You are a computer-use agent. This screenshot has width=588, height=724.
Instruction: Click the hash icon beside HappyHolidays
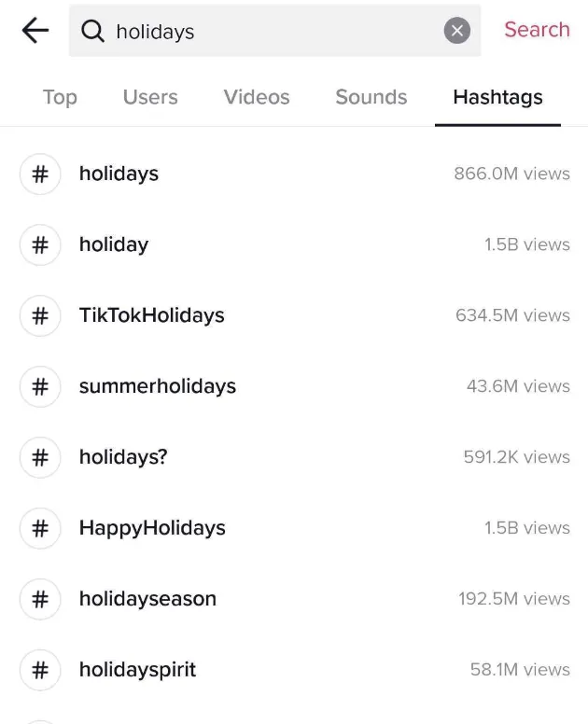point(40,528)
